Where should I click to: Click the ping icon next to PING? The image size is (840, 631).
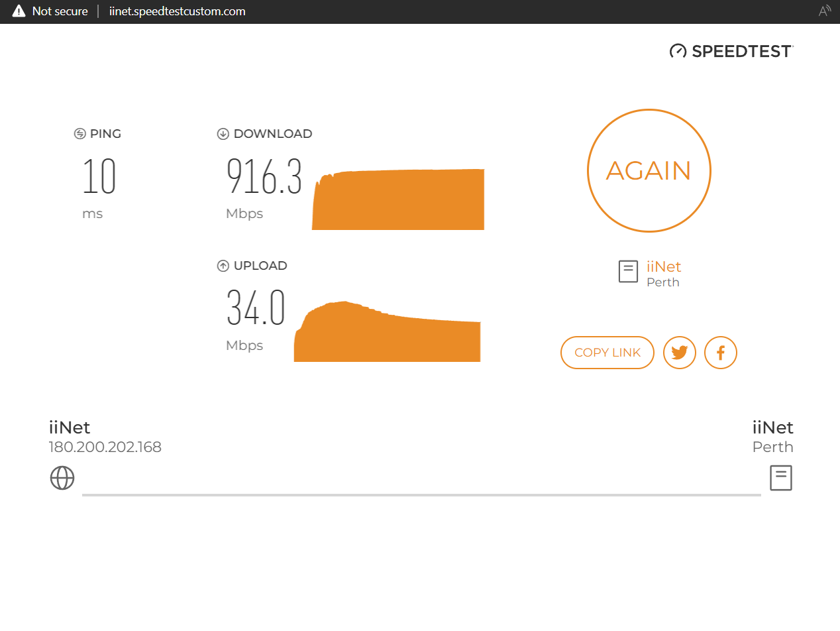(x=80, y=134)
